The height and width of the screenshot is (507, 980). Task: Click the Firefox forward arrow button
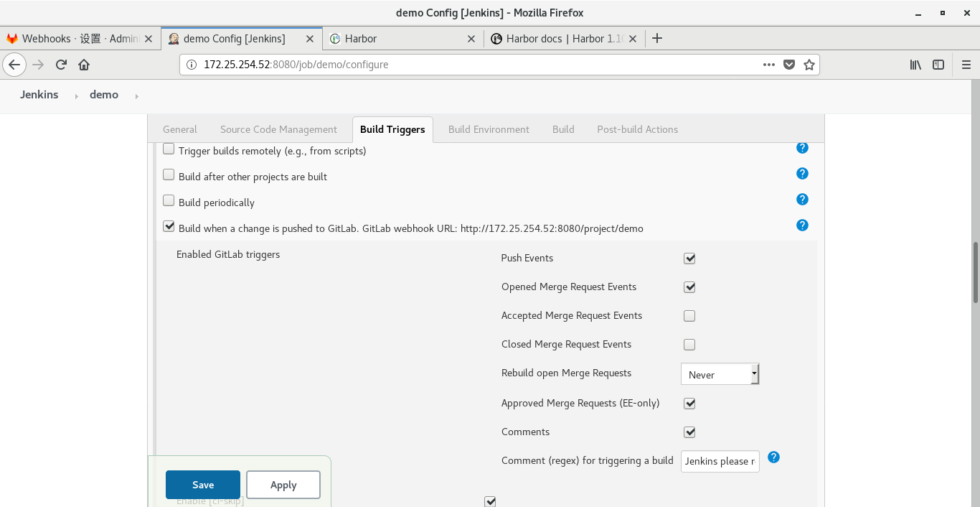[38, 65]
